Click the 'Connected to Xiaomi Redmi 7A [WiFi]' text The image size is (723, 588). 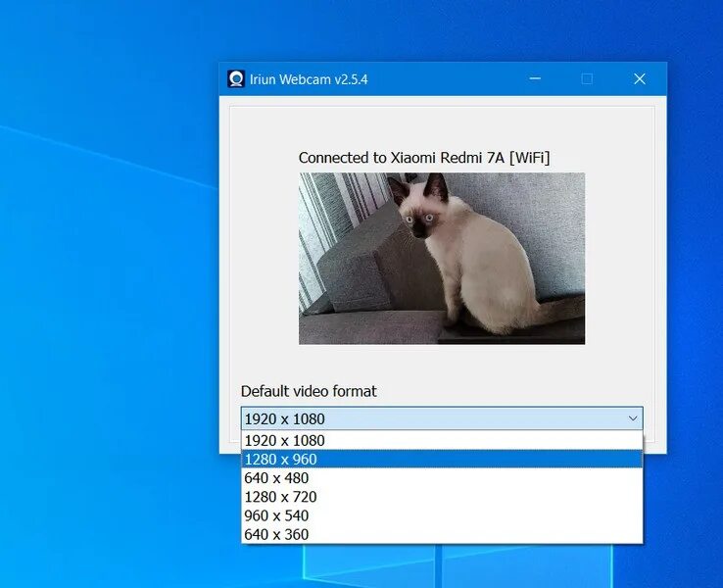[x=424, y=158]
